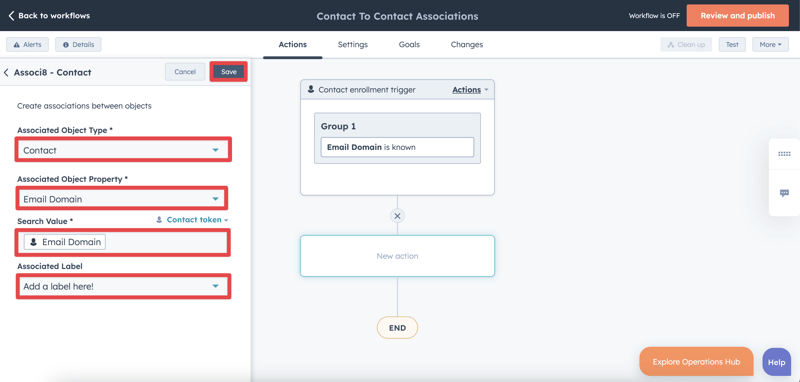Click Review and publish button

[x=737, y=16]
